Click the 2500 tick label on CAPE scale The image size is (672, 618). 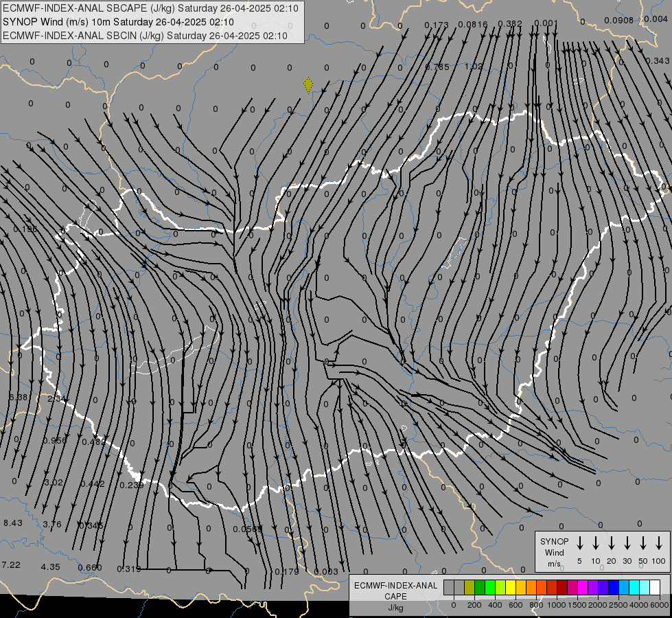click(x=618, y=605)
